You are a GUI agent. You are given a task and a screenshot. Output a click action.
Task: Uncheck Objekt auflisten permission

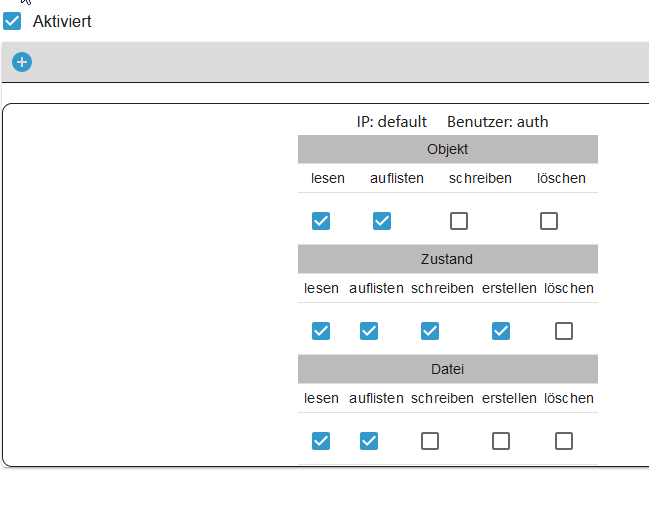tap(382, 221)
